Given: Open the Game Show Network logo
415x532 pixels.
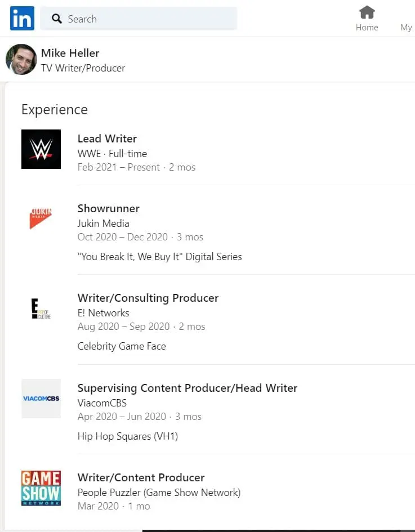Looking at the screenshot, I should pyautogui.click(x=41, y=488).
